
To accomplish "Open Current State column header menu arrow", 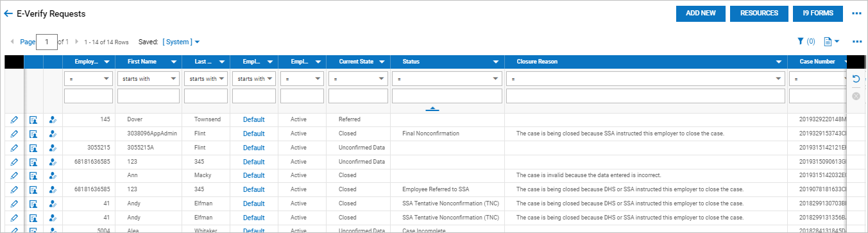I will (x=382, y=62).
